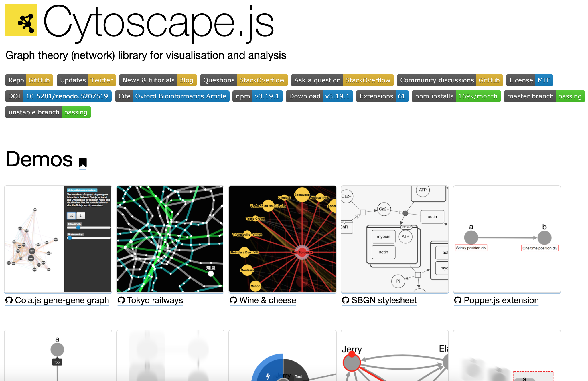
Task: Open the Ask a question StackOverflow badge
Action: 342,80
